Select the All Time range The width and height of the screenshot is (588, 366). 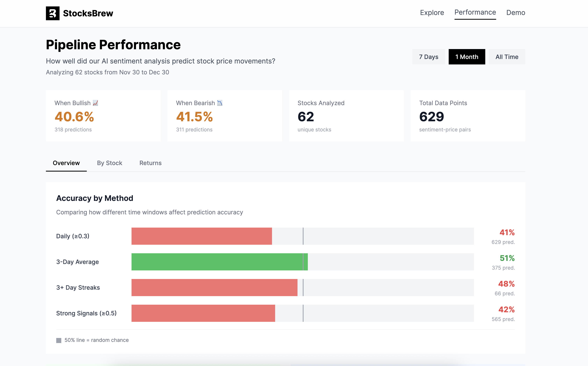[507, 57]
